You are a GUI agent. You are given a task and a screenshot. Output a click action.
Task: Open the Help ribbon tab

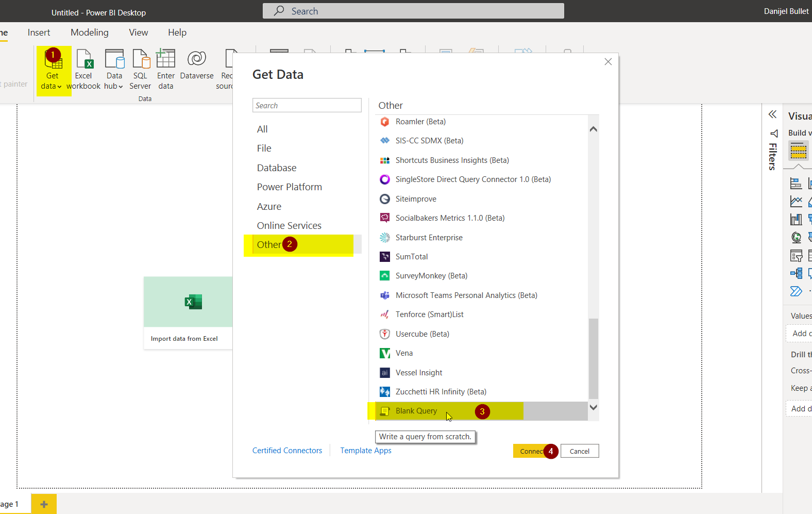(177, 32)
